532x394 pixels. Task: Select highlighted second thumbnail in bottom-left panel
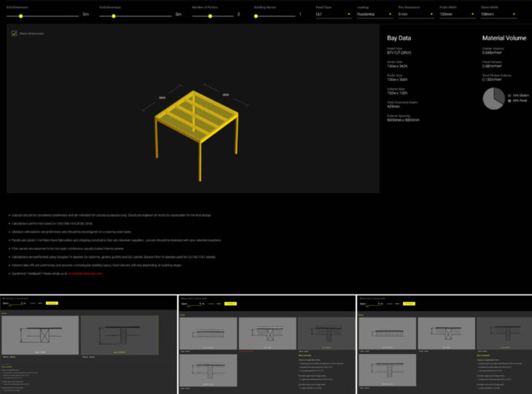(x=120, y=334)
